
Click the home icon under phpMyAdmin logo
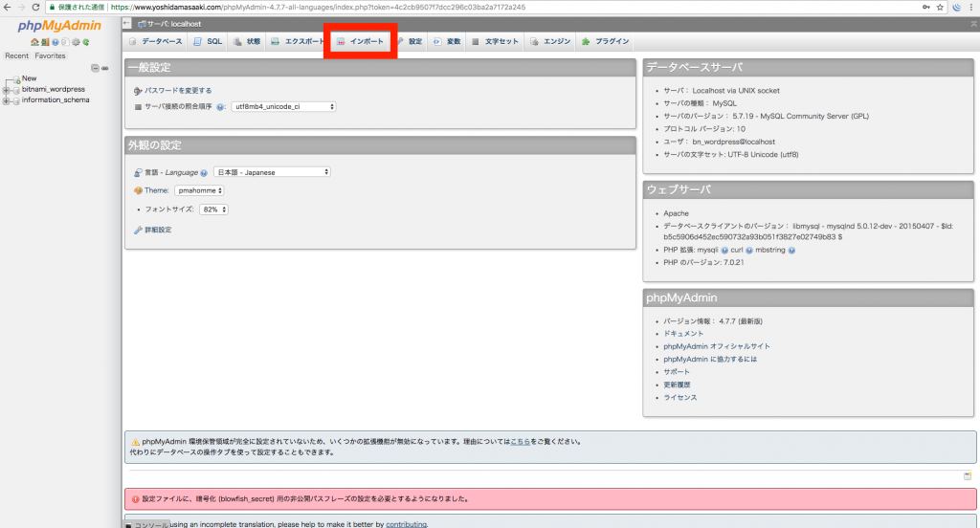tap(34, 43)
